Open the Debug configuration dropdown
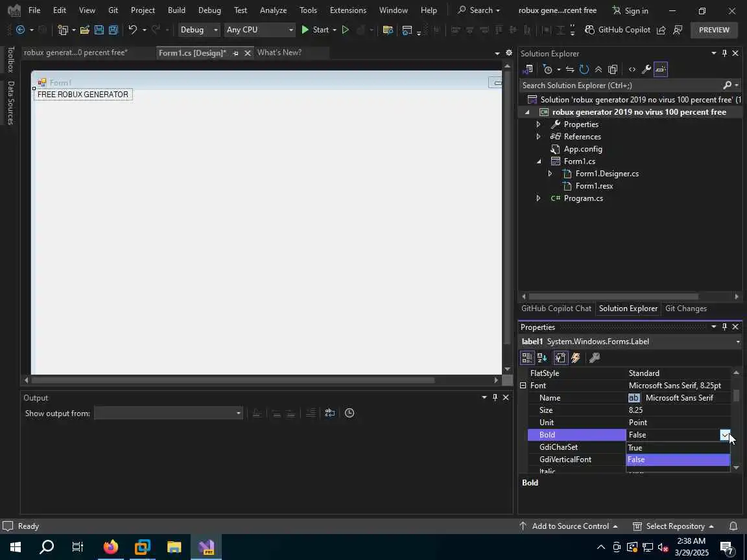 198,30
